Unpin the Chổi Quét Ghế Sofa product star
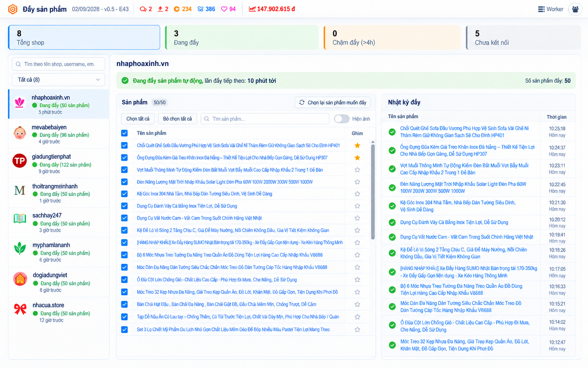The image size is (588, 368). (357, 145)
